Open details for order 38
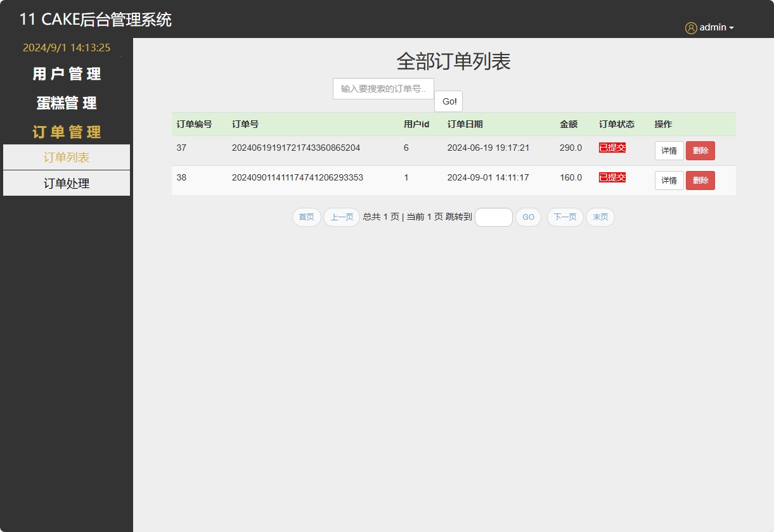Viewport: 774px width, 532px height. click(669, 180)
